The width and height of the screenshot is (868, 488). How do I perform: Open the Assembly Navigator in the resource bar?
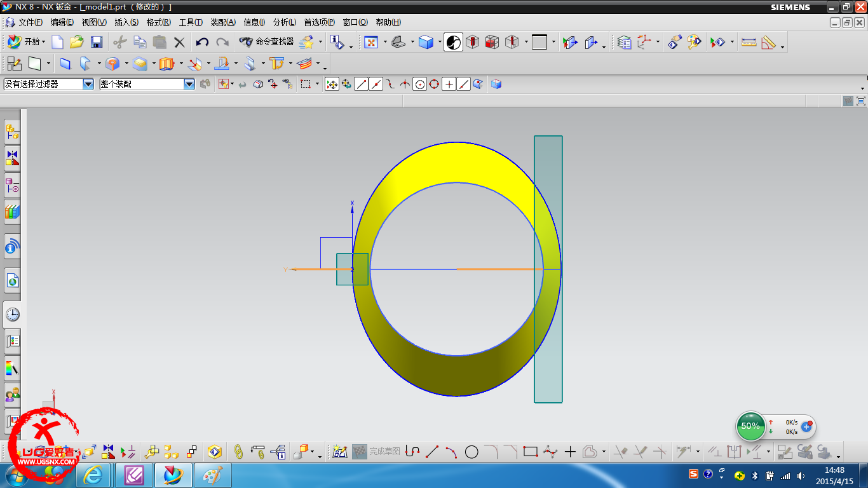pos(12,132)
